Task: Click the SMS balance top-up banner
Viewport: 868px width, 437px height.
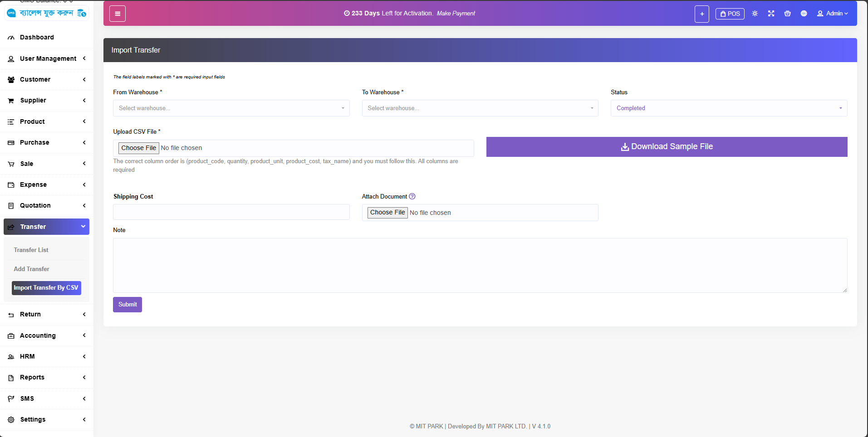Action: (x=46, y=13)
